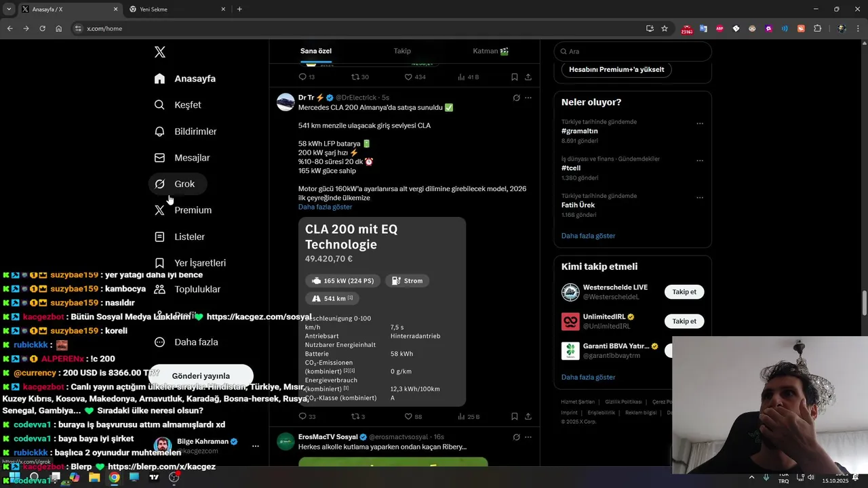Open more options for Fatih Ürek trend

coord(700,197)
